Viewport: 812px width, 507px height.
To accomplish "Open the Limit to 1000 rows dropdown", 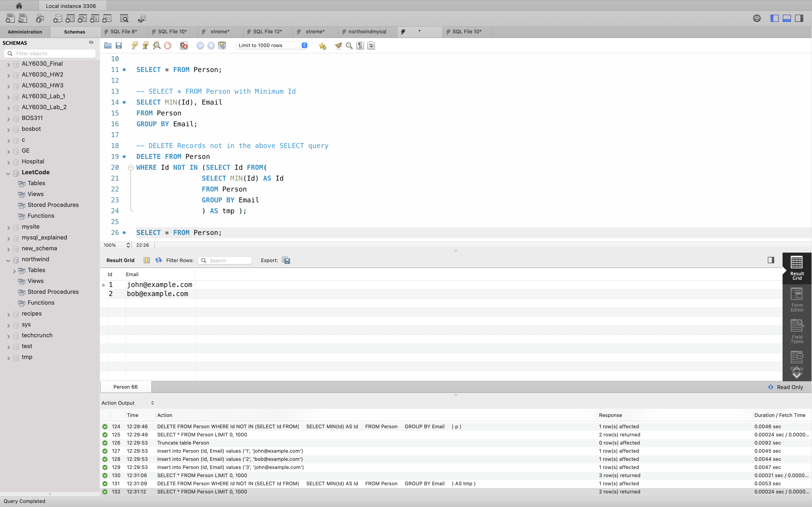I will (x=272, y=45).
